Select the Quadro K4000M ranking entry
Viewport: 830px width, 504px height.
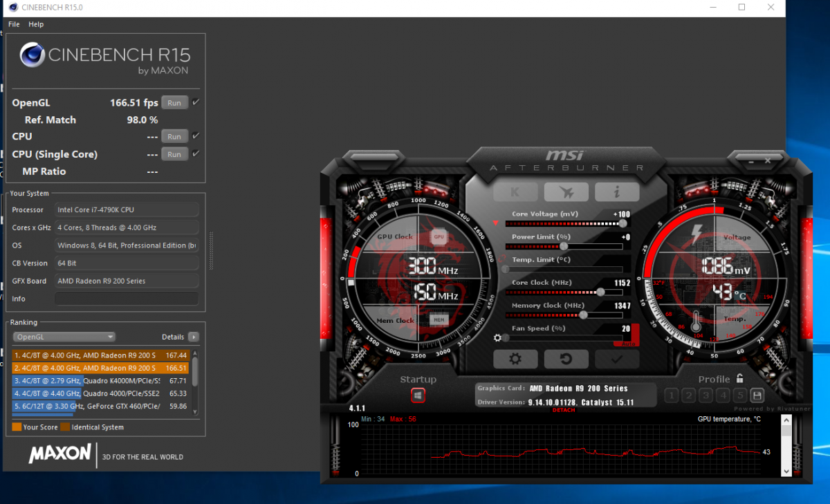coord(100,380)
